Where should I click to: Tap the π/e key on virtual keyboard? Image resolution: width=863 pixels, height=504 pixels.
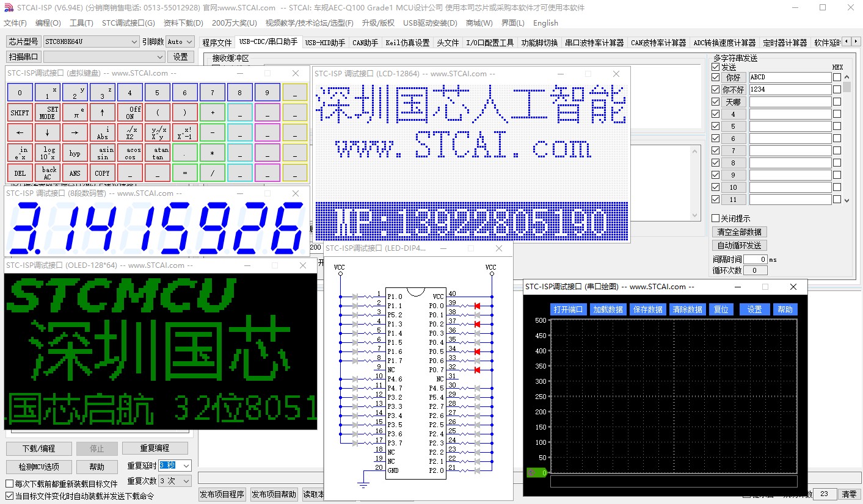pyautogui.click(x=75, y=113)
